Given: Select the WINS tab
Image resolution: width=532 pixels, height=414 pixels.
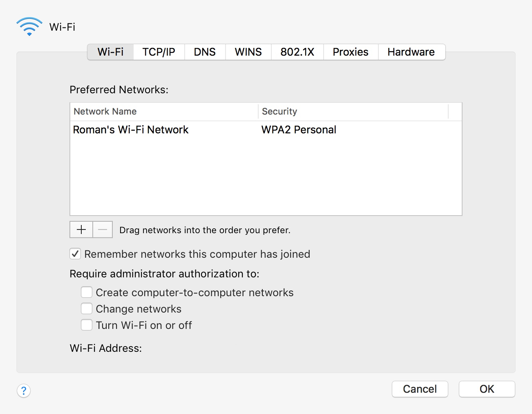Looking at the screenshot, I should click(248, 52).
